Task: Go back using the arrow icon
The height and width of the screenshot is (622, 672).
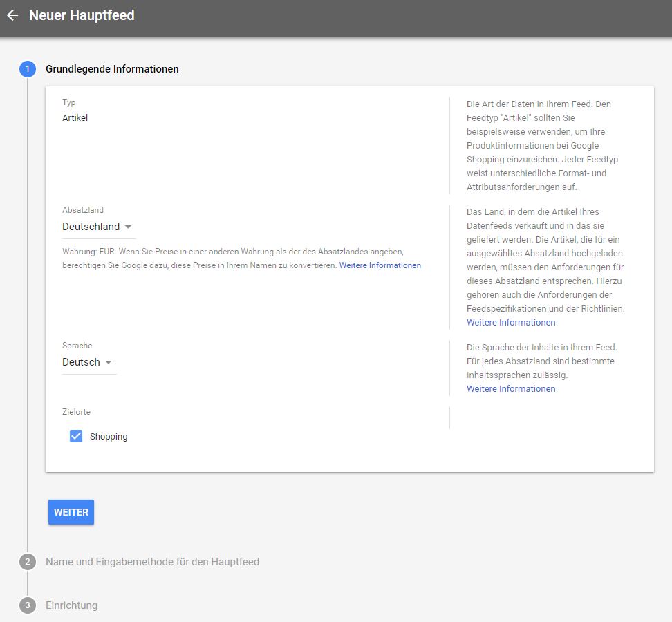Action: (12, 15)
